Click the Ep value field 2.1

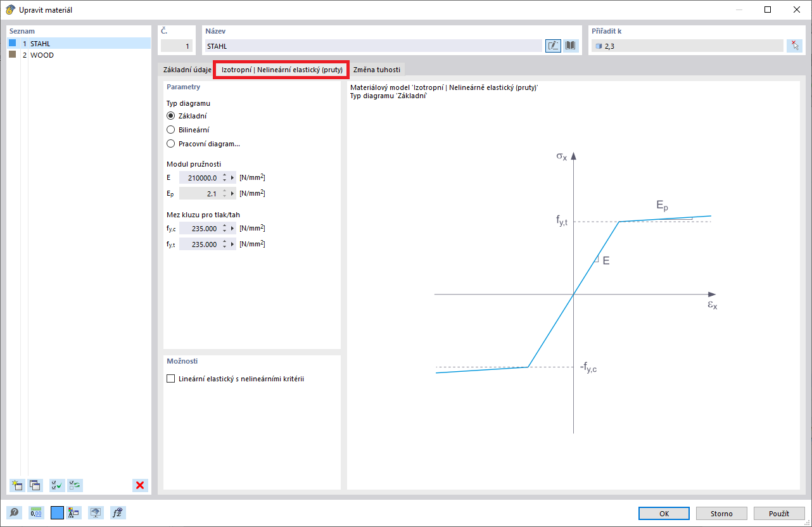click(x=200, y=194)
